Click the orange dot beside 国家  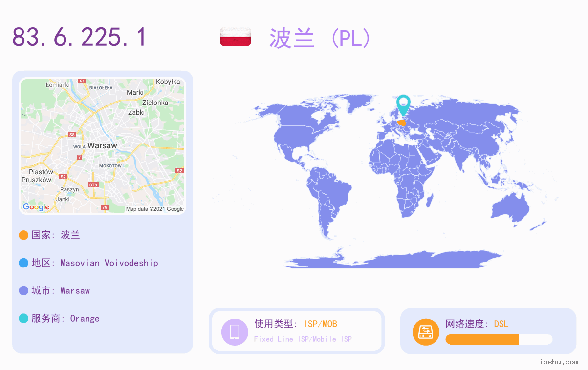[23, 235]
